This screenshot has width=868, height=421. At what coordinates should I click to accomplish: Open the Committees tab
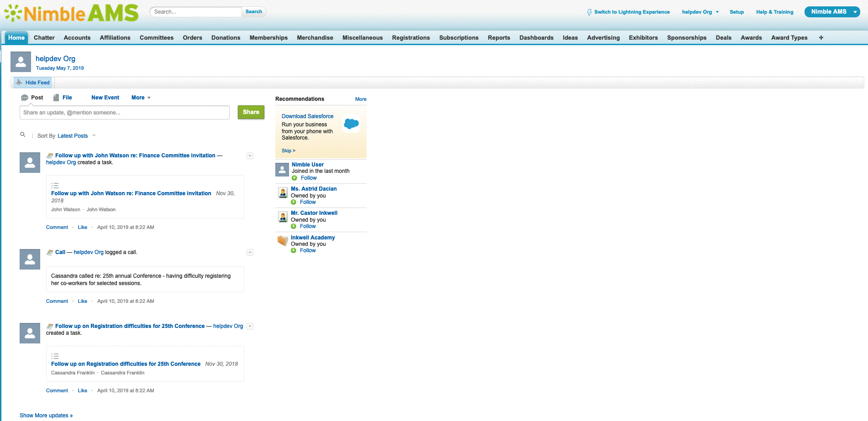point(156,38)
